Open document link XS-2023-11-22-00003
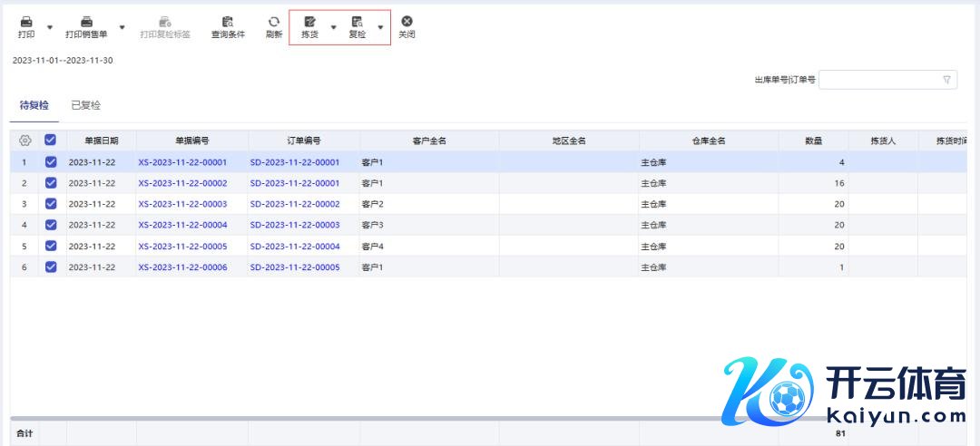 click(x=182, y=204)
